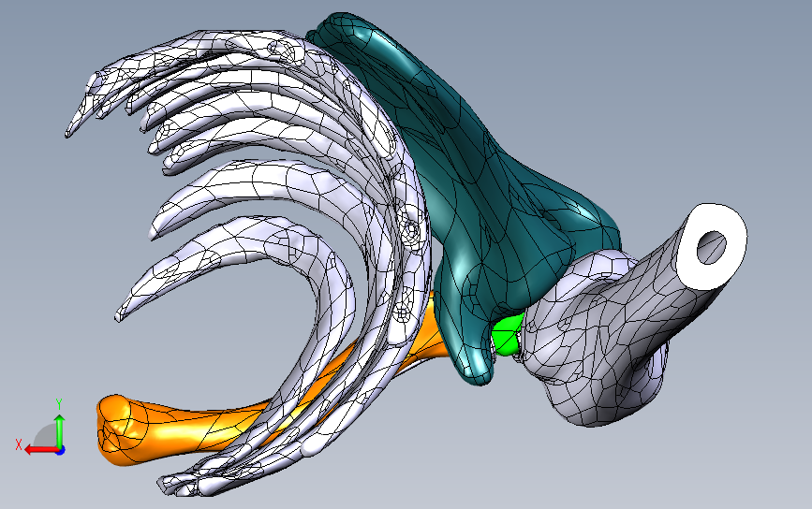Click the red "X" axis label
The image size is (812, 509).
click(19, 444)
